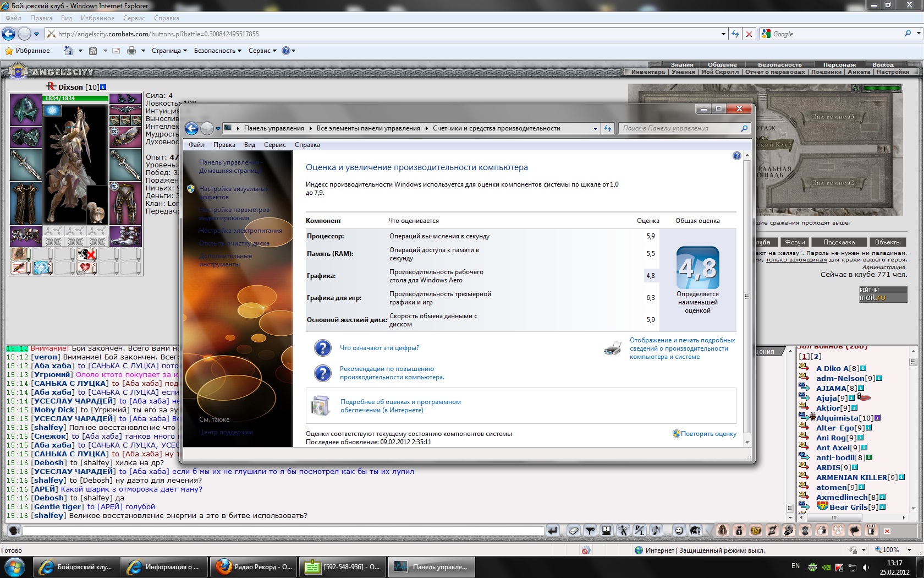
Task: Open the 'Персонаж' game menu tab
Action: click(x=840, y=64)
